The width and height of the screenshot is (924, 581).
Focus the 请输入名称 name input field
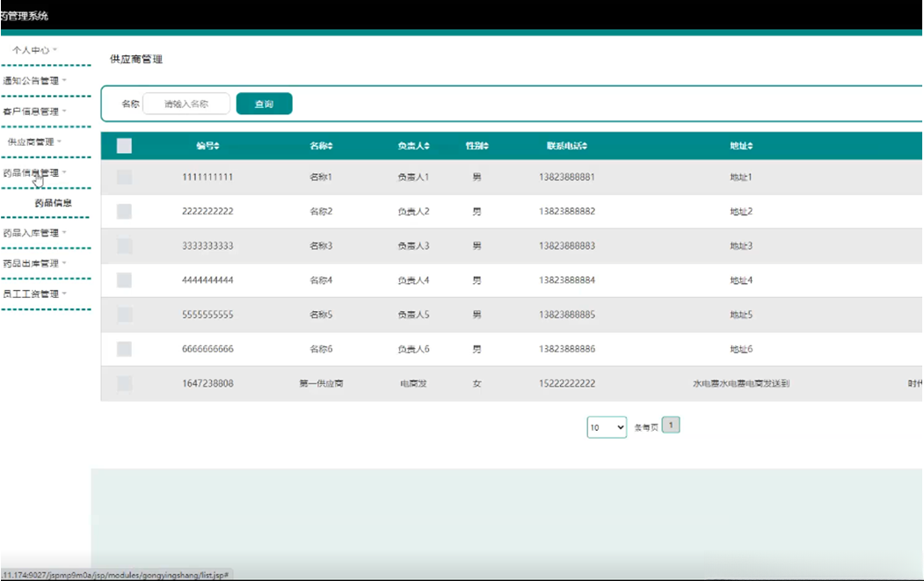point(186,104)
